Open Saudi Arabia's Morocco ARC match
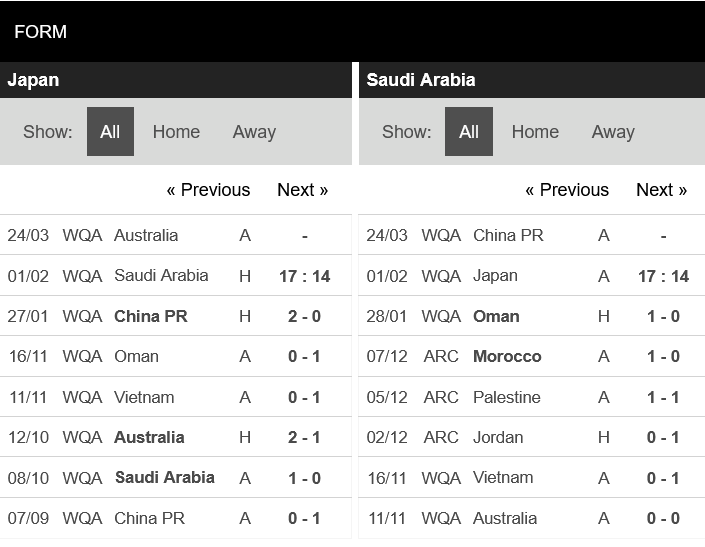 pyautogui.click(x=507, y=356)
